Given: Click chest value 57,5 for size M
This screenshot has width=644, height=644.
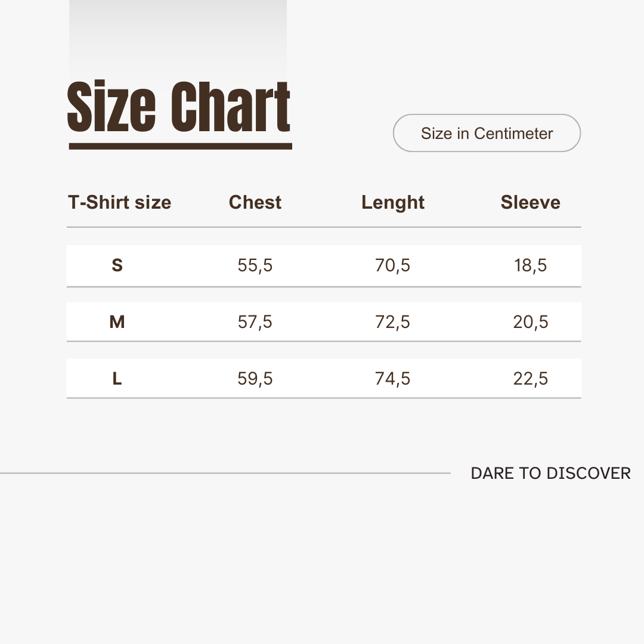Looking at the screenshot, I should point(255,322).
